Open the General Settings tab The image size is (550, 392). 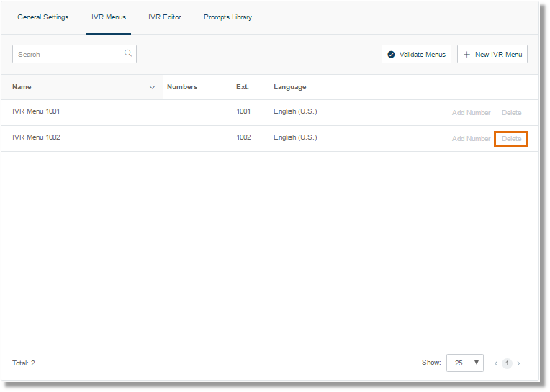click(42, 17)
